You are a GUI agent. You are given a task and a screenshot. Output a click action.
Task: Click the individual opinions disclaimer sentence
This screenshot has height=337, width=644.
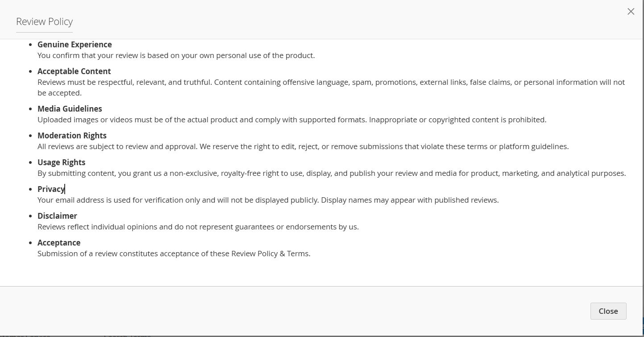(198, 227)
